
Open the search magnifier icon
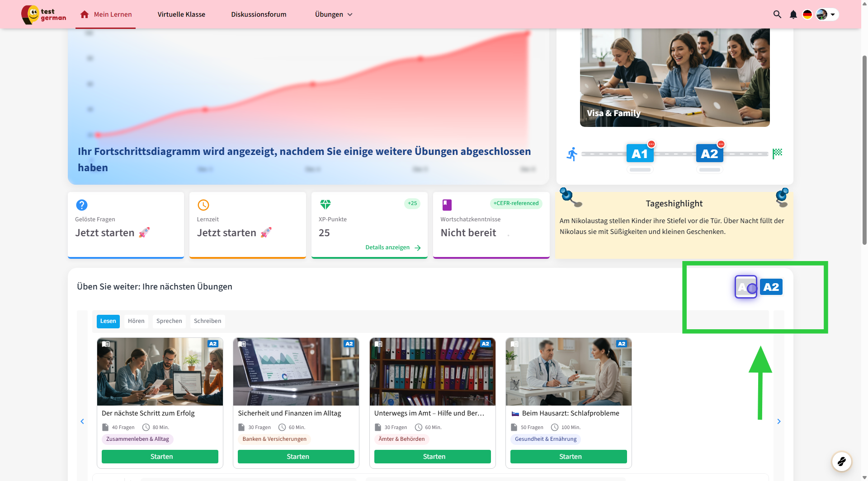(x=777, y=14)
